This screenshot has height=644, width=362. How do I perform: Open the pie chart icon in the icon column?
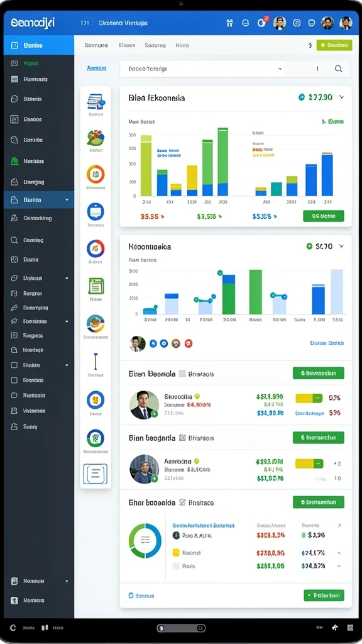pos(96,138)
